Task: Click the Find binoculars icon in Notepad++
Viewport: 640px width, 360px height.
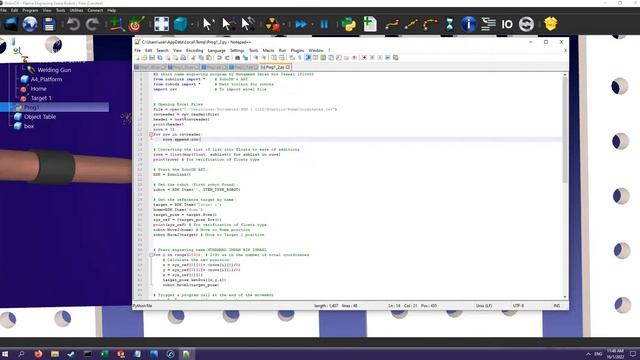Action: coord(237,58)
